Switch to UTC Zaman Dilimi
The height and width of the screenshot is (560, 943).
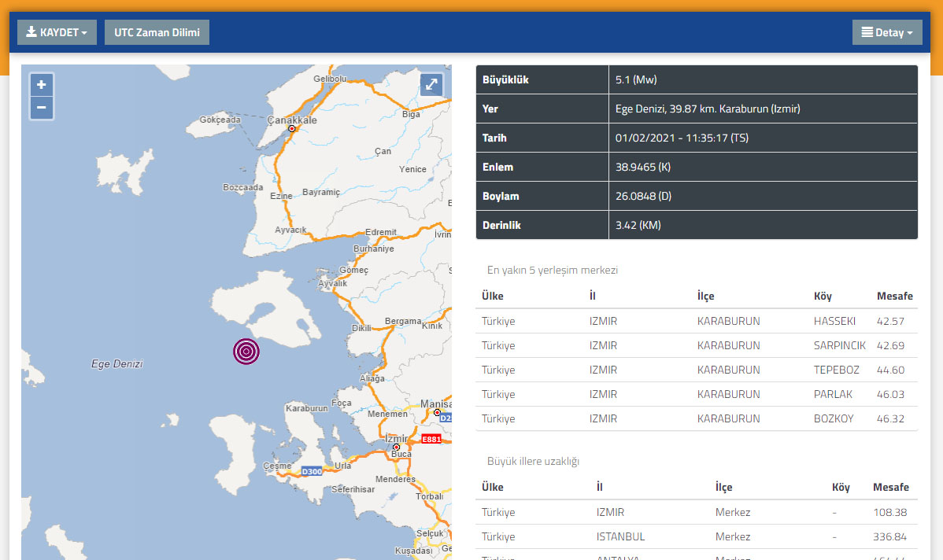point(157,32)
